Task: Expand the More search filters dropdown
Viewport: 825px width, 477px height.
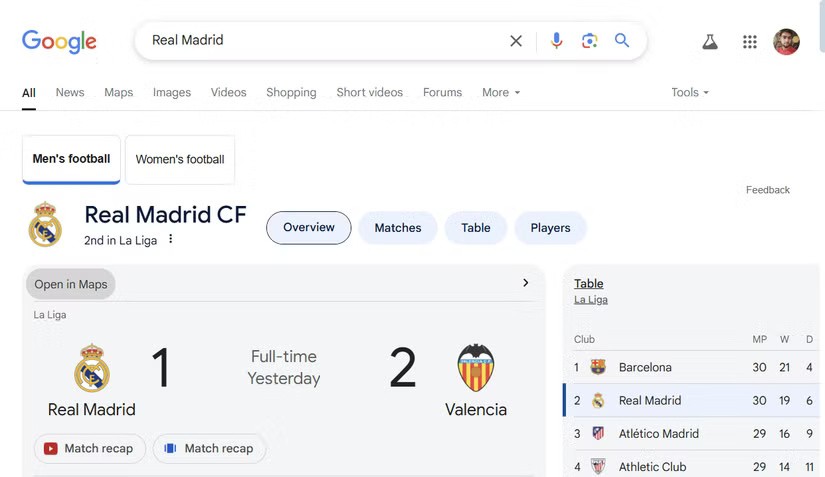Action: point(501,93)
